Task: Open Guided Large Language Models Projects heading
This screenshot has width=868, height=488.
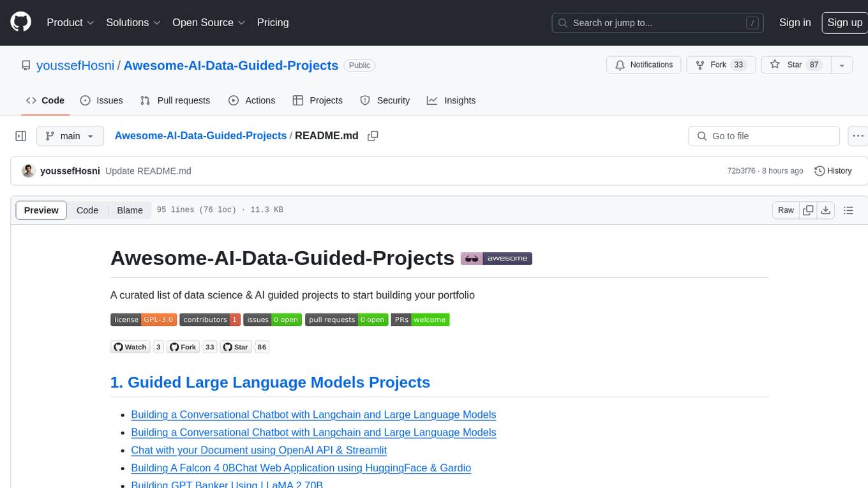Action: pos(270,382)
